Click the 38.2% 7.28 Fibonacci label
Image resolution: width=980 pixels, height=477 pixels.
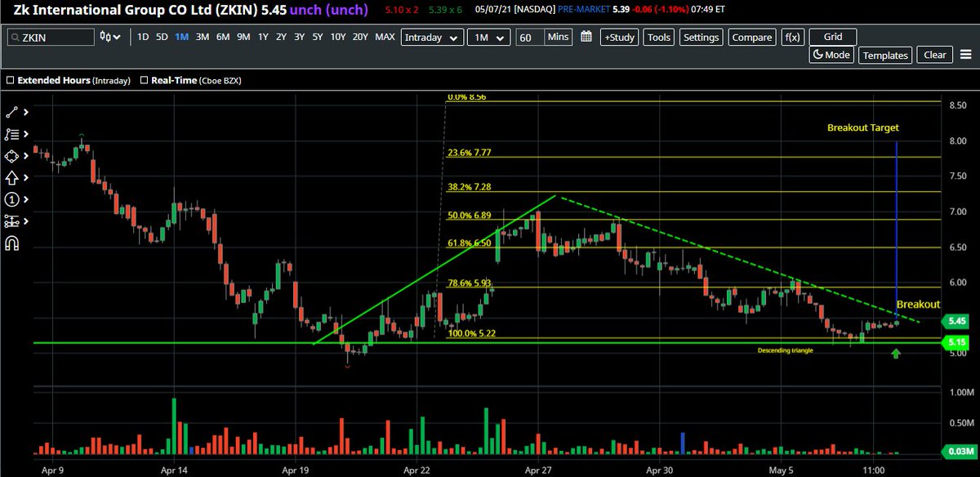click(x=470, y=187)
